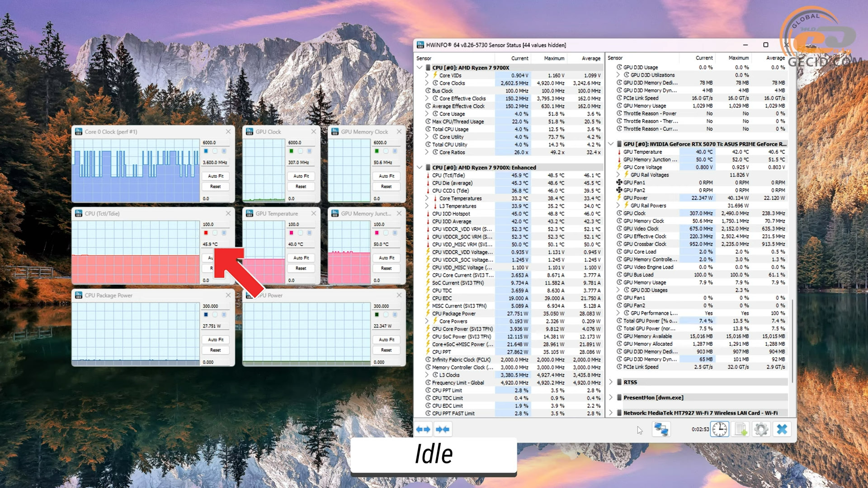Expand the Core VIDs row
The width and height of the screenshot is (868, 488).
click(x=427, y=75)
